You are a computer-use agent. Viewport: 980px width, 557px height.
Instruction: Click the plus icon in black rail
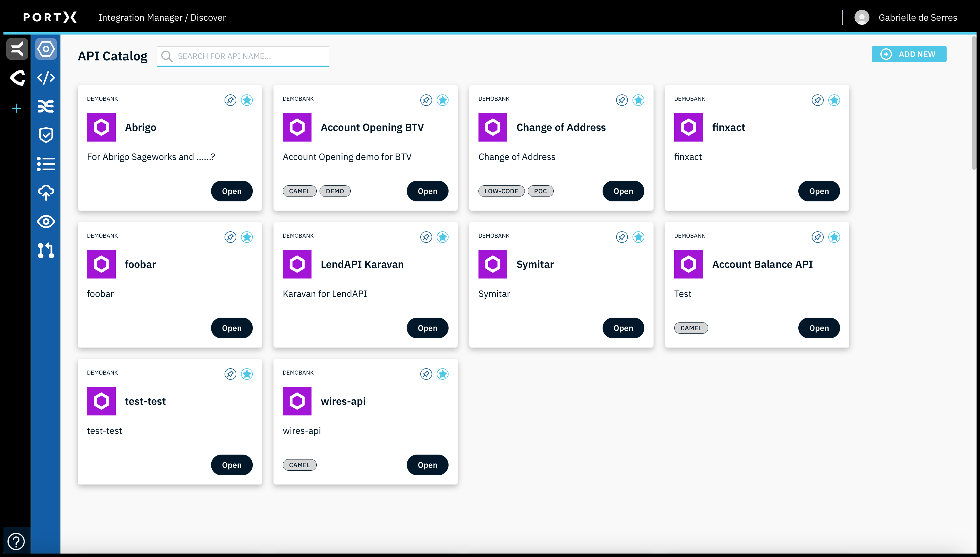click(17, 108)
